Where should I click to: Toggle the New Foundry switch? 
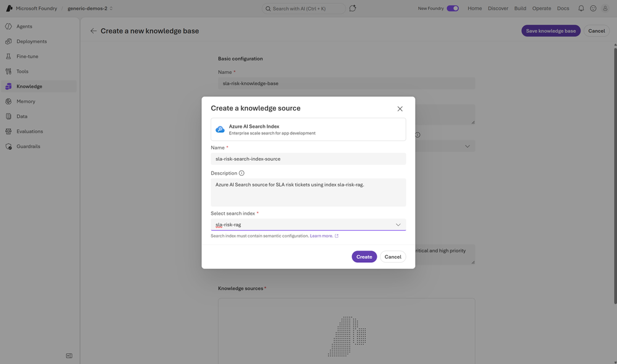tap(453, 8)
